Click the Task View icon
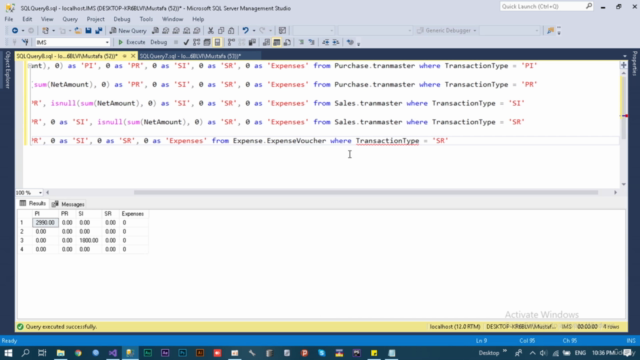This screenshot has width=640, height=360. (42, 353)
